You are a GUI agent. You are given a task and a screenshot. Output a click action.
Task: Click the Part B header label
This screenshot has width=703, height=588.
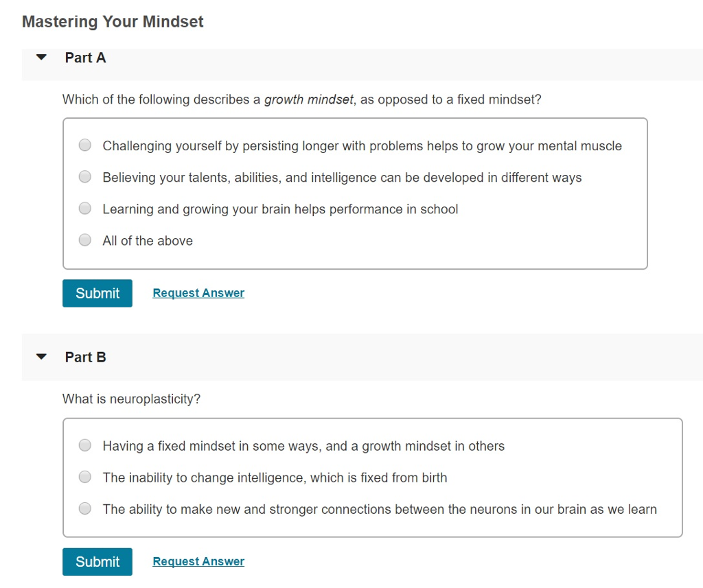[85, 357]
